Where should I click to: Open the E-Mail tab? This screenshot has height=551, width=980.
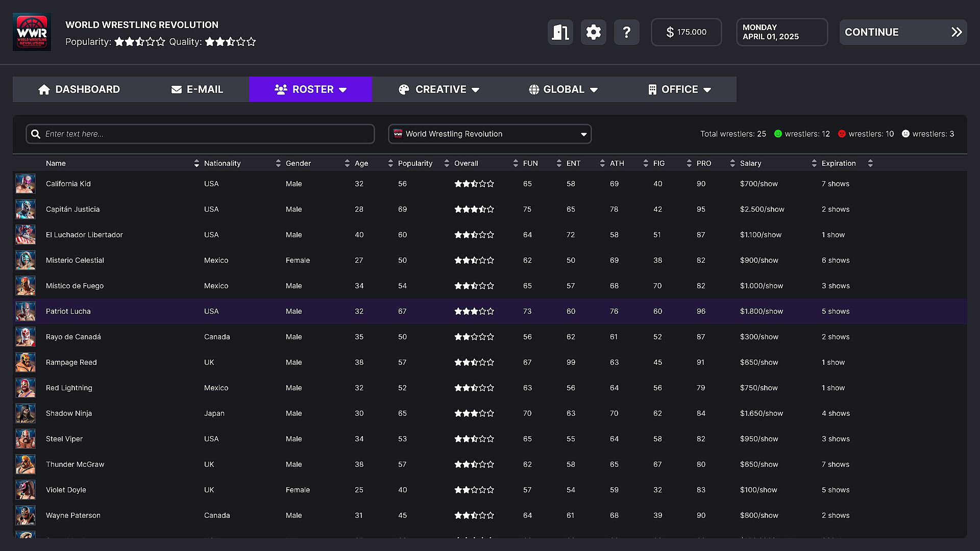(x=197, y=89)
